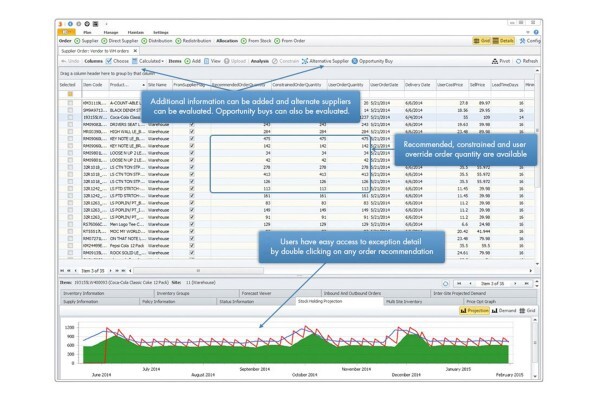Viewport: 600px width, 400px height.
Task: Go to next item in grid pager
Action: coord(111,271)
